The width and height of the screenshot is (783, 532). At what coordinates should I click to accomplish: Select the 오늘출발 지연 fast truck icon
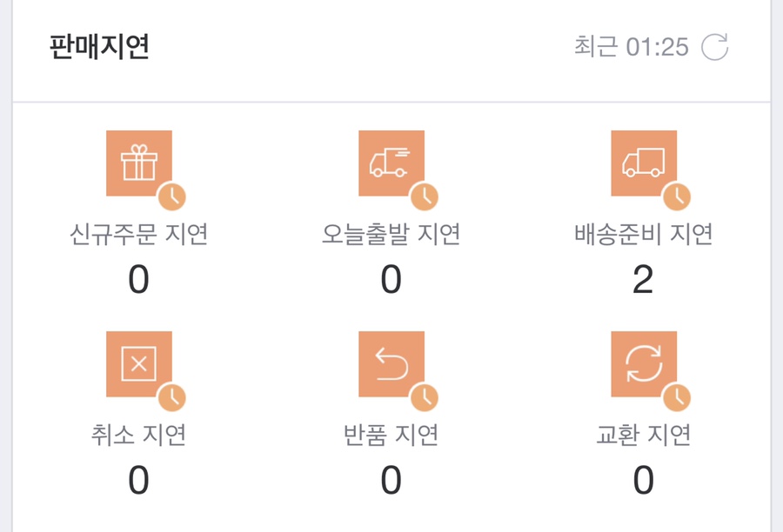391,163
